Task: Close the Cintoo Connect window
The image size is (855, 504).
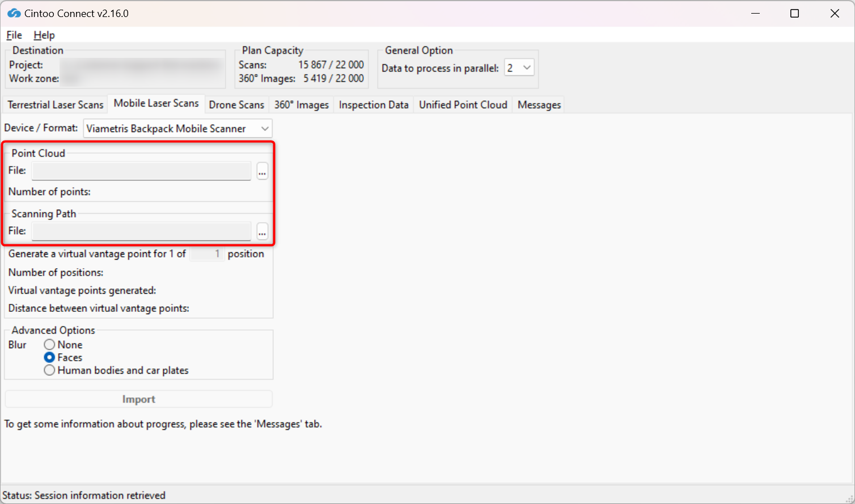Action: pyautogui.click(x=835, y=14)
